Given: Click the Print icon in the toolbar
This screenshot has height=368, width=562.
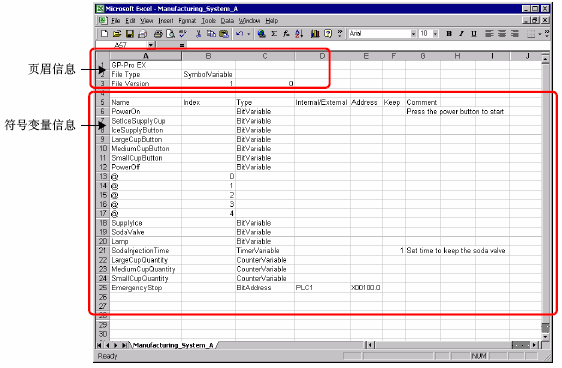Looking at the screenshot, I should point(158,34).
